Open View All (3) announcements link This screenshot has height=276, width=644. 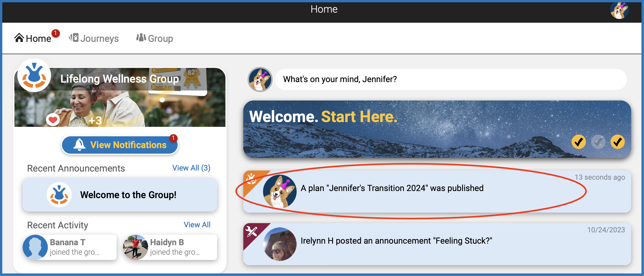pos(191,168)
